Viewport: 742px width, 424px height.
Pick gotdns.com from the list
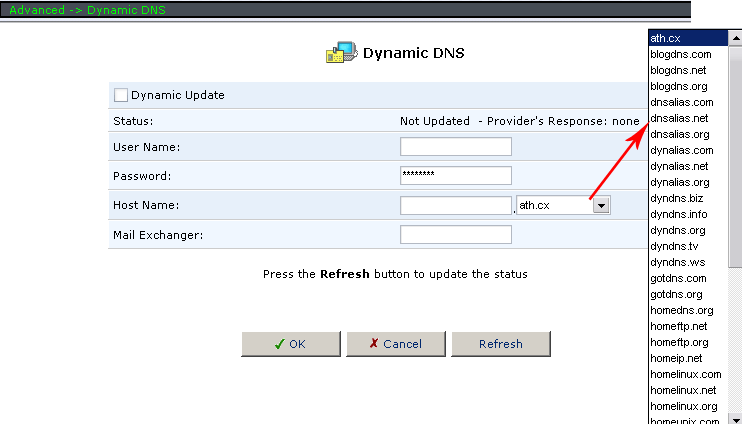678,278
